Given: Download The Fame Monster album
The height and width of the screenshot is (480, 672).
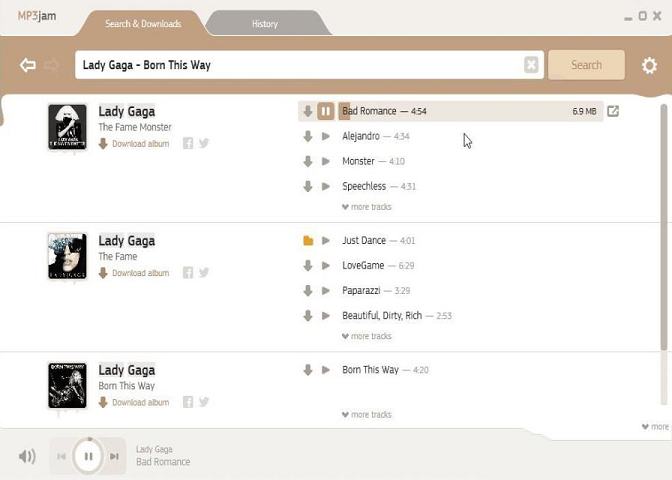Looking at the screenshot, I should (x=134, y=144).
